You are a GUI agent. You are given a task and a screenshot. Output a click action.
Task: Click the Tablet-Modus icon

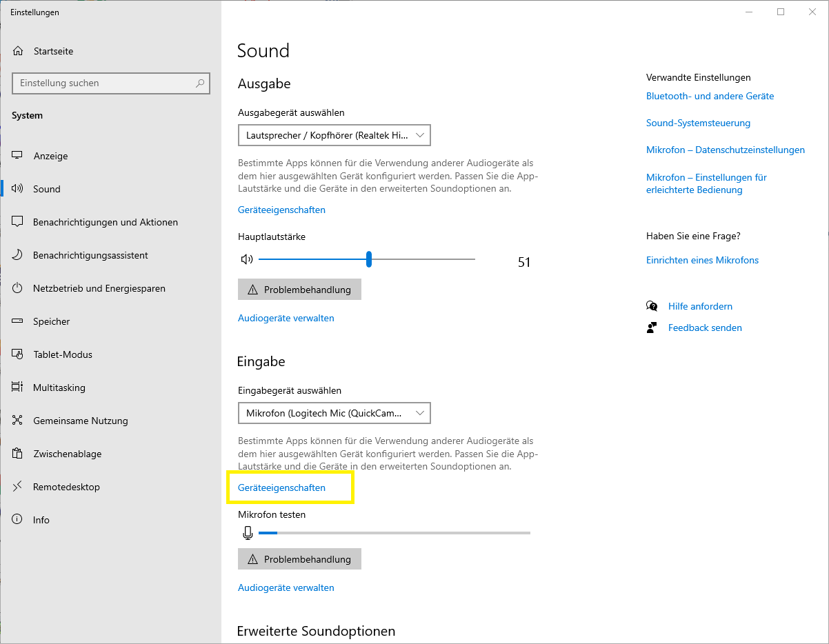click(18, 354)
